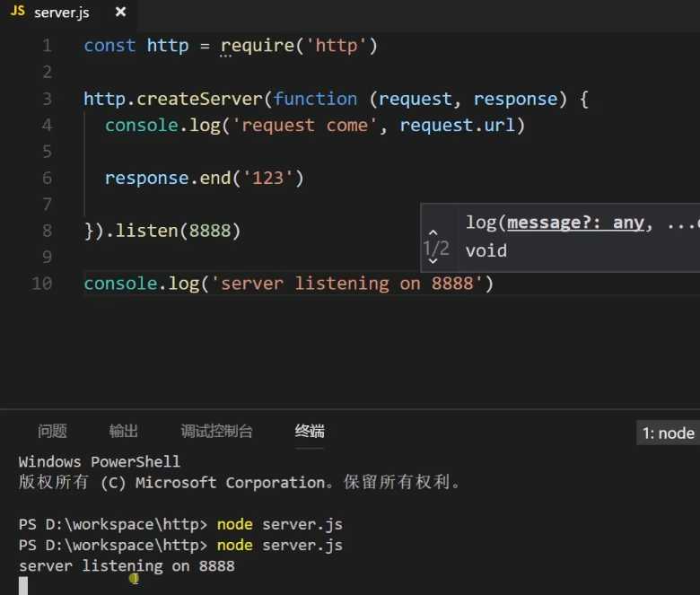Viewport: 700px width, 595px height.
Task: Click the 'request come' string literal
Action: click(305, 125)
